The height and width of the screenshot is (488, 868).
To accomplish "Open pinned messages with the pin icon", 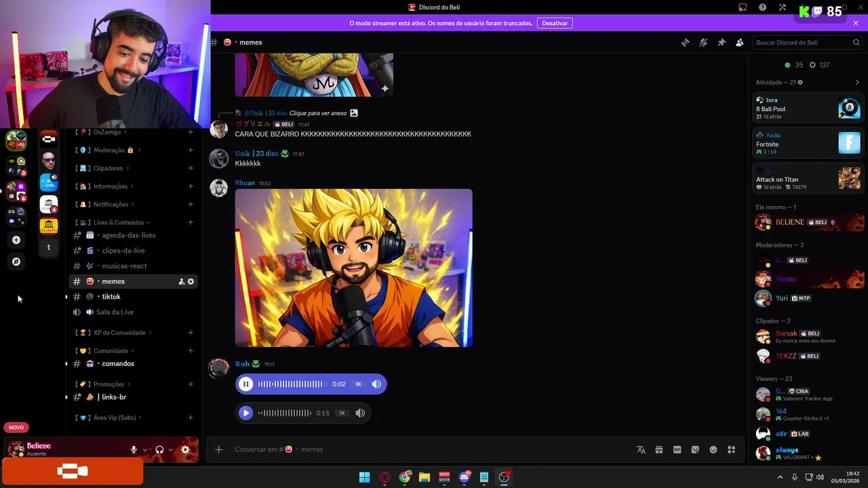I will pyautogui.click(x=722, y=42).
